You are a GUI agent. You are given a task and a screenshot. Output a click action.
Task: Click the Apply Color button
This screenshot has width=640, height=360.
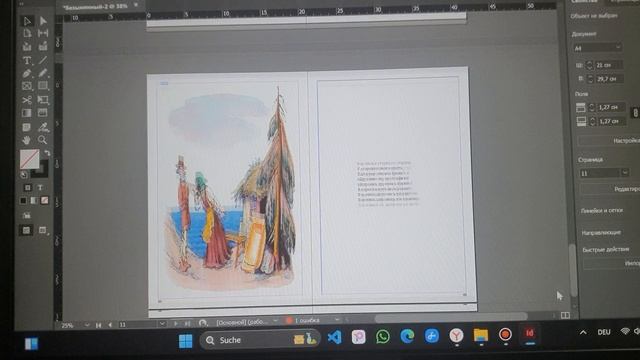click(23, 200)
